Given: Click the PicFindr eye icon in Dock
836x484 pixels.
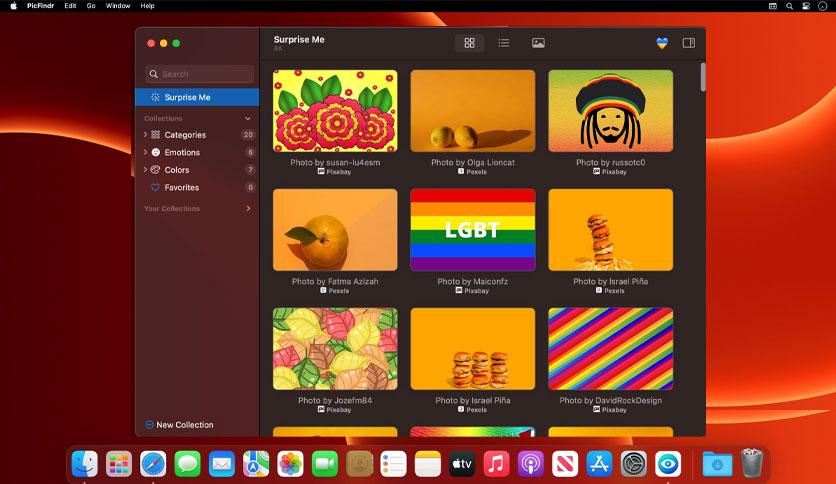Looking at the screenshot, I should (668, 463).
